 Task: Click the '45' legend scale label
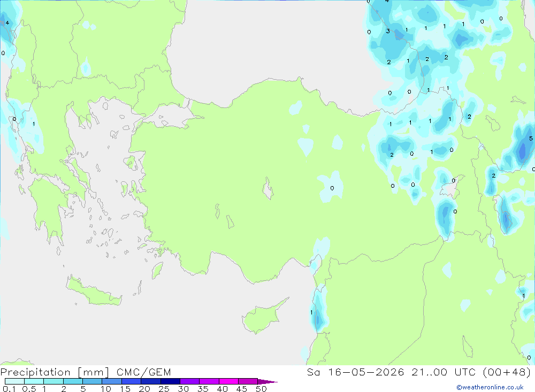click(x=242, y=389)
